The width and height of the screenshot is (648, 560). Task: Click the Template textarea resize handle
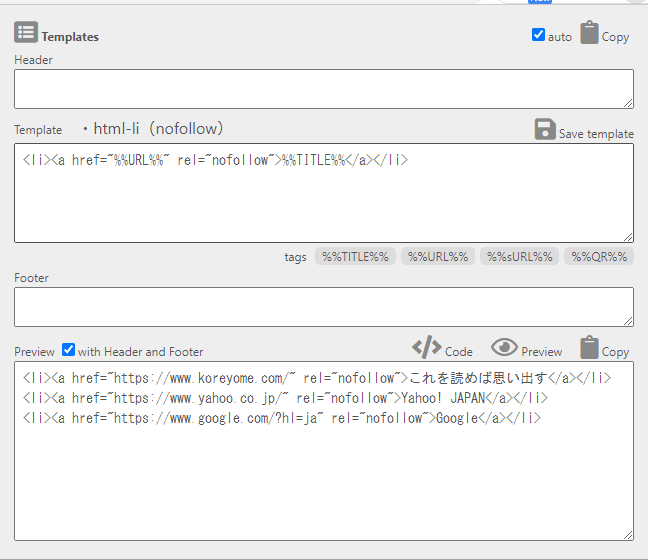pos(628,237)
